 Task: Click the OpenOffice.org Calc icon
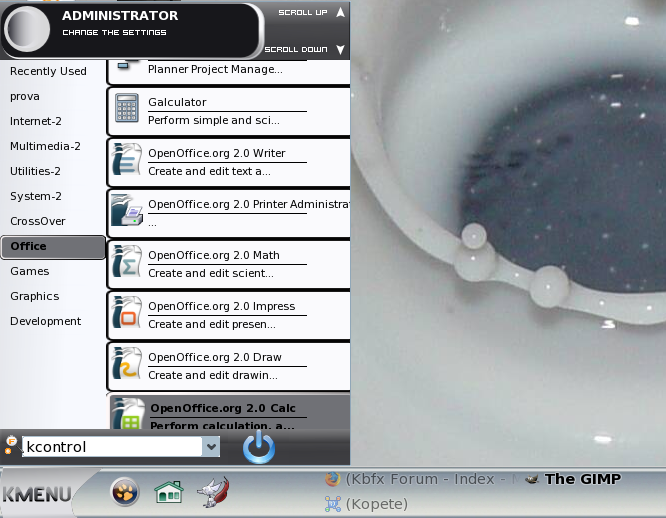(127, 413)
